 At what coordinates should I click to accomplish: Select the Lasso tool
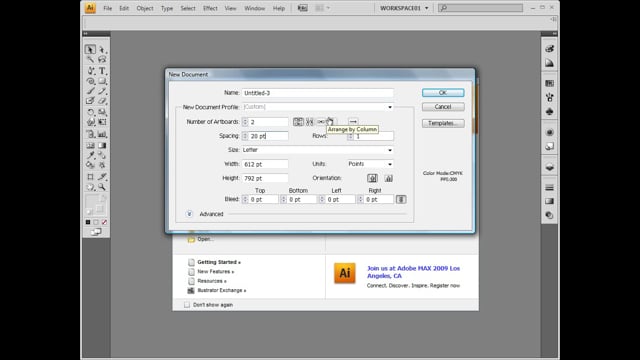click(x=102, y=60)
